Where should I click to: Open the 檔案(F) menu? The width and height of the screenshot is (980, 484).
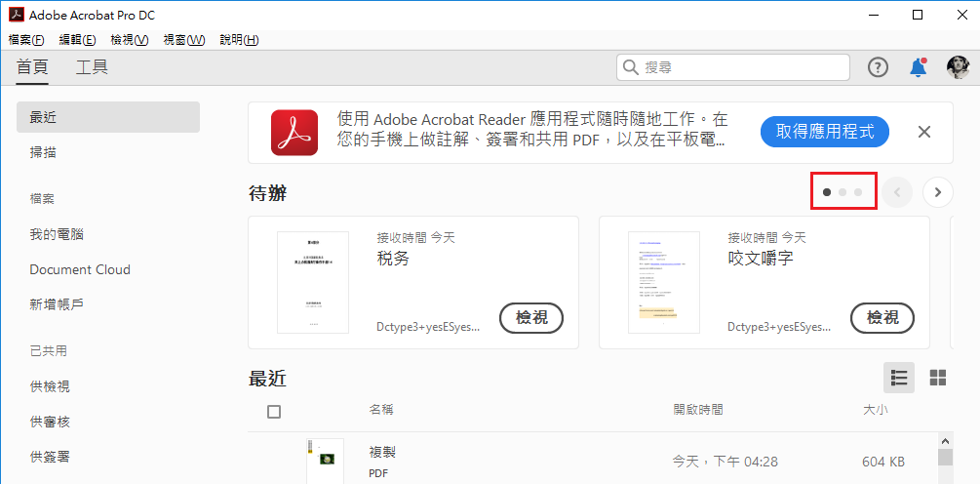[26, 40]
